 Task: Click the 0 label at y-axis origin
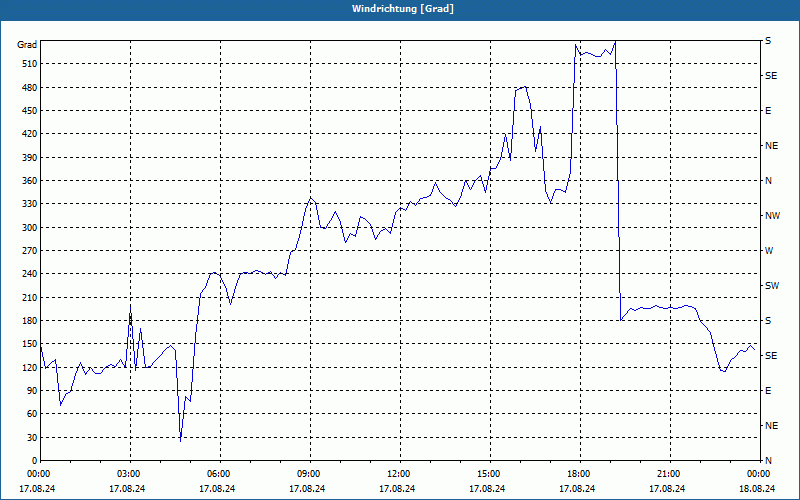[34, 461]
